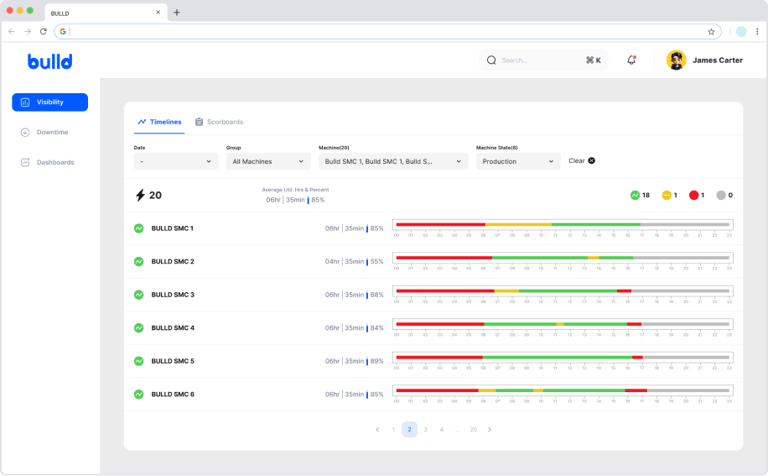Click BULLD SMC 2 timeline bar
The width and height of the screenshot is (768, 476).
563,258
